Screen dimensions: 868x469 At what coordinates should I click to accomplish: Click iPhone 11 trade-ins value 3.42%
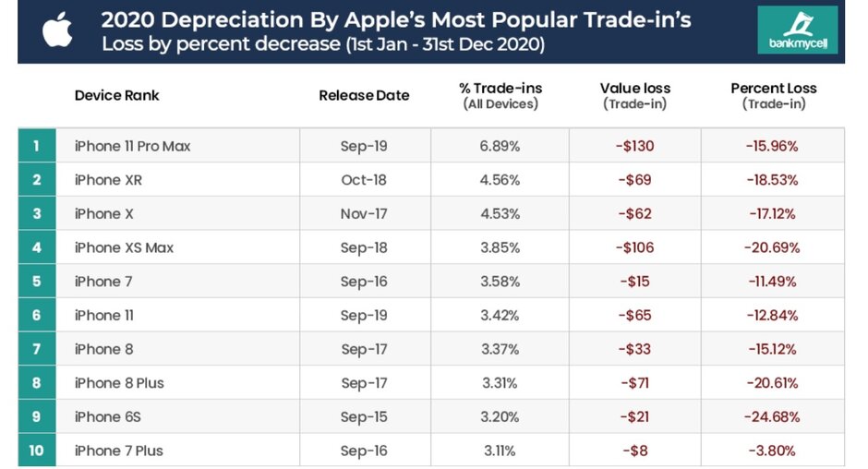tap(500, 315)
